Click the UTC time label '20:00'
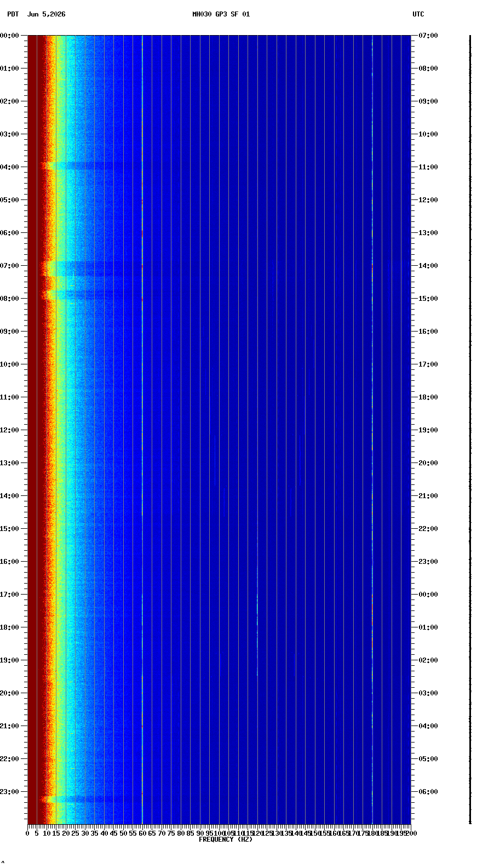 tap(428, 463)
